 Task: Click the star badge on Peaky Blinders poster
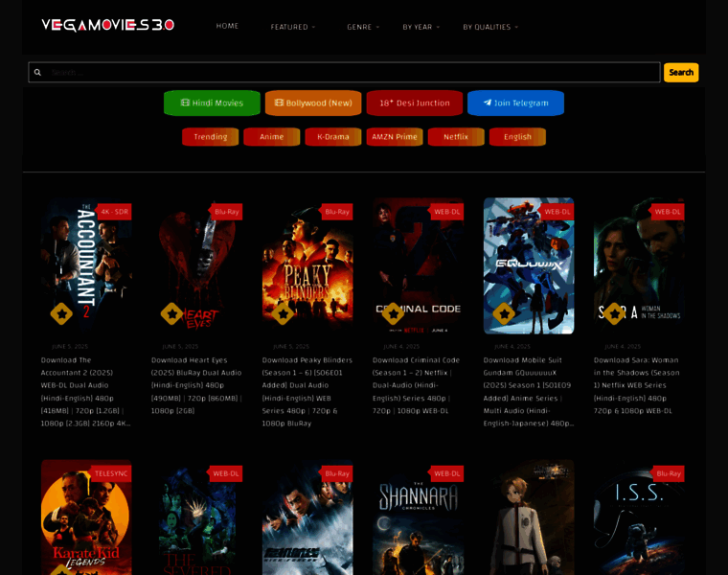(x=283, y=313)
